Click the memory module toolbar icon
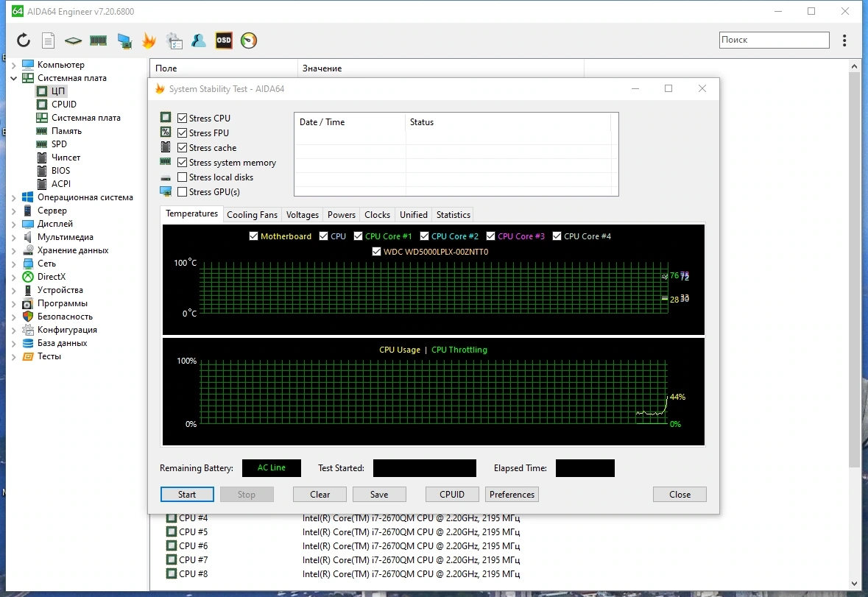This screenshot has width=868, height=597. coord(99,40)
